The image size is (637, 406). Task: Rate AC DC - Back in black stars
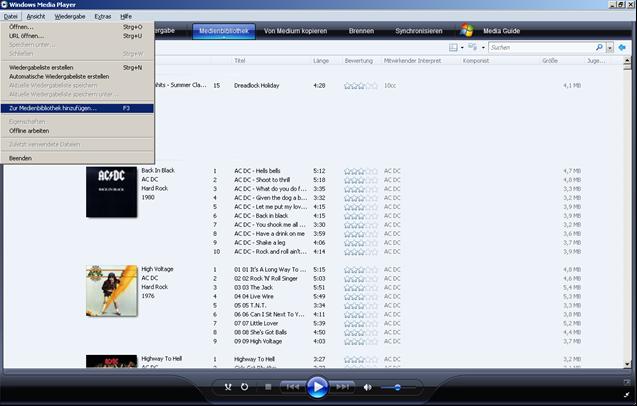(x=361, y=216)
